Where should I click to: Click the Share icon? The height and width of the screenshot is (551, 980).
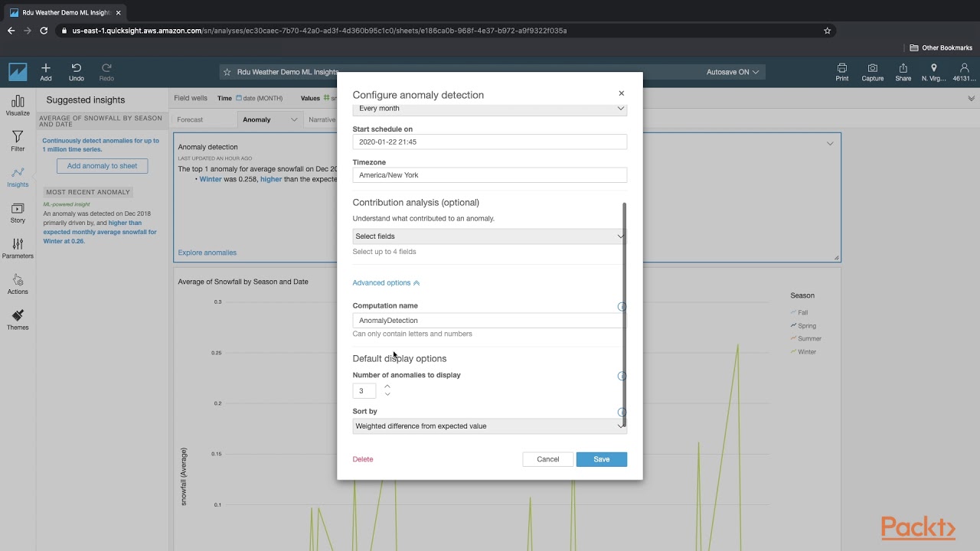click(903, 68)
